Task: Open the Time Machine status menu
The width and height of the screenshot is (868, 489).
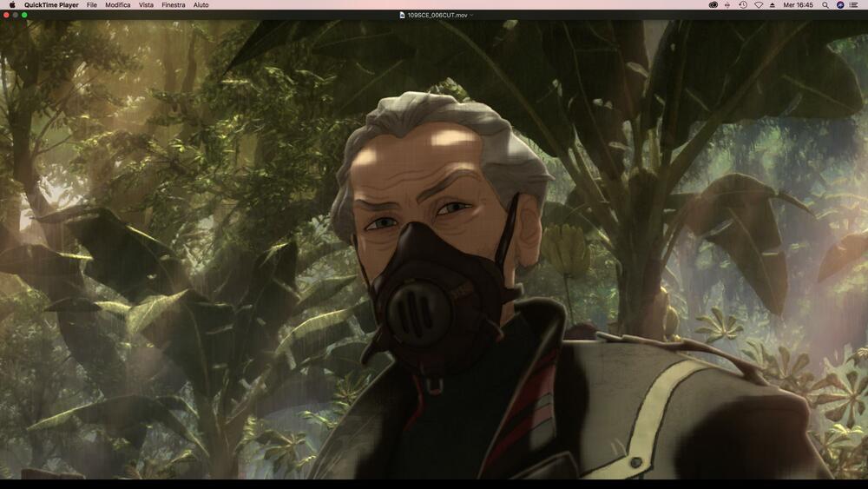Action: click(x=743, y=5)
